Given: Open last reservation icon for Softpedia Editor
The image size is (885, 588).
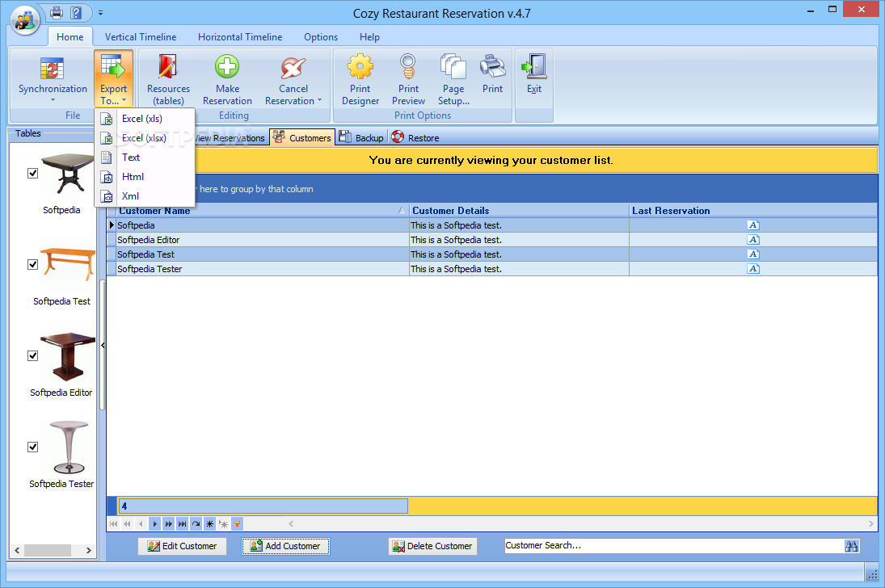Looking at the screenshot, I should (x=753, y=240).
